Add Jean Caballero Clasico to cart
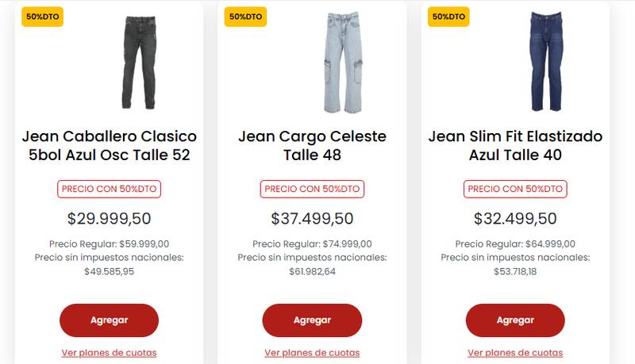Screen dimensions: 635x364 [x=109, y=320]
